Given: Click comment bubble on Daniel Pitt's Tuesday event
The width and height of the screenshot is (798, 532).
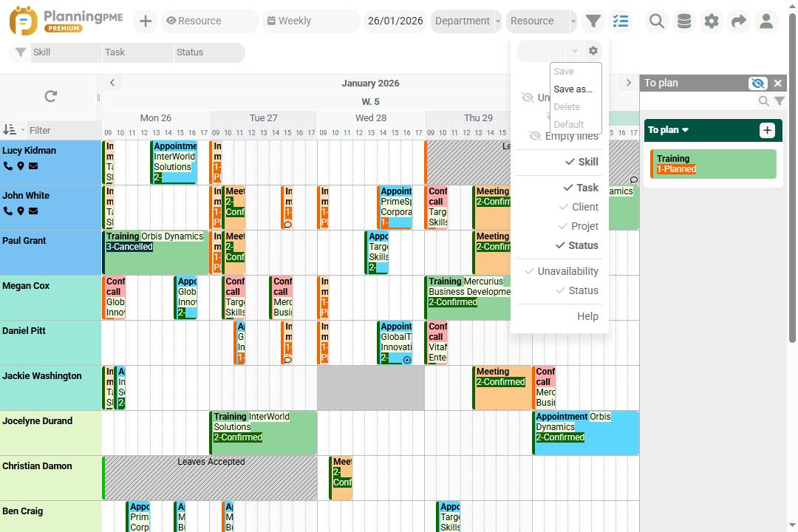Looking at the screenshot, I should click(287, 359).
